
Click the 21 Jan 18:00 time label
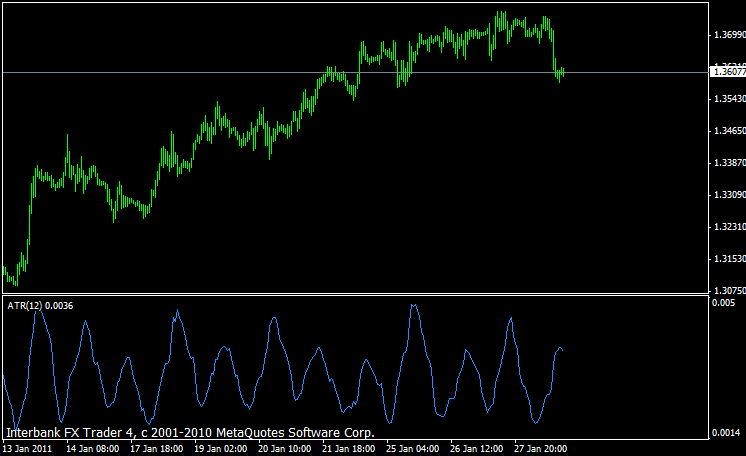coord(349,448)
